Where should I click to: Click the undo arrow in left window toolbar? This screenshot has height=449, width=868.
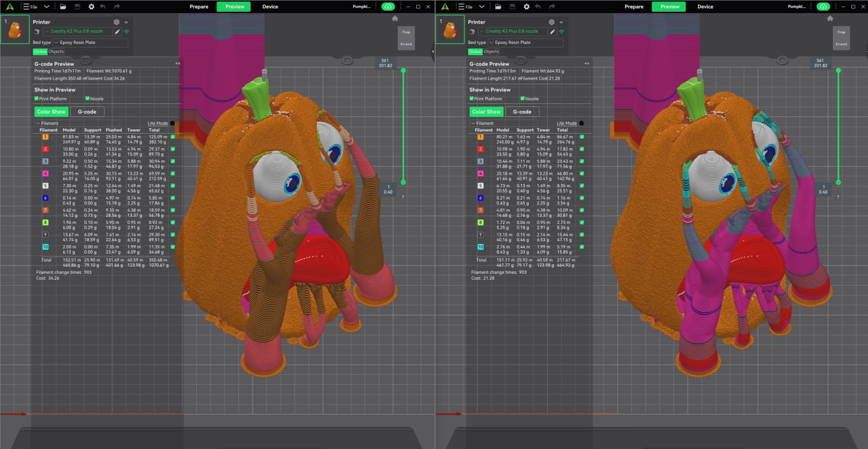[x=103, y=7]
